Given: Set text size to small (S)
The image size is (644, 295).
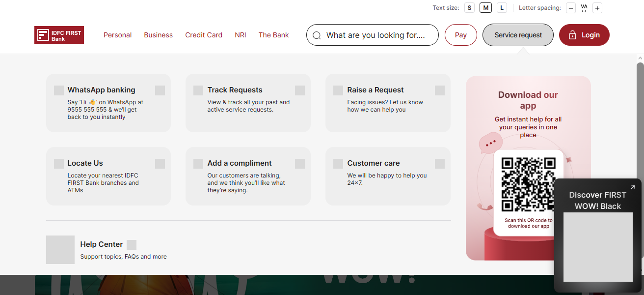Looking at the screenshot, I should click(470, 8).
